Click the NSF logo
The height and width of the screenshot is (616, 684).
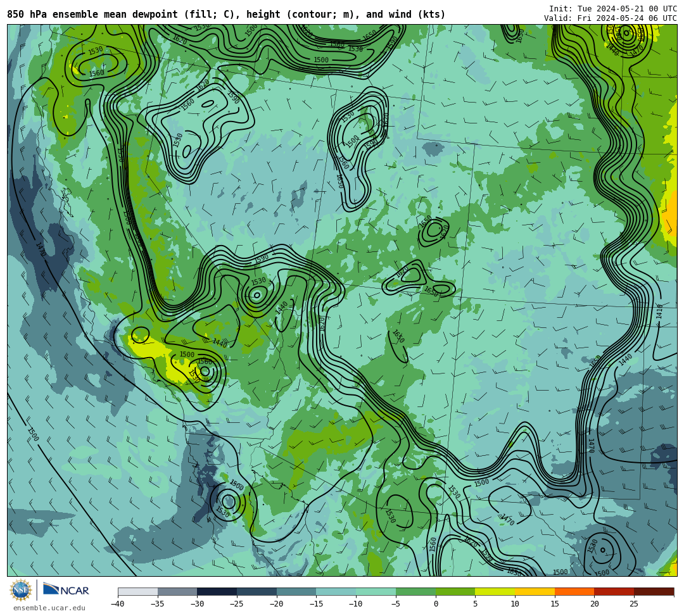(21, 590)
